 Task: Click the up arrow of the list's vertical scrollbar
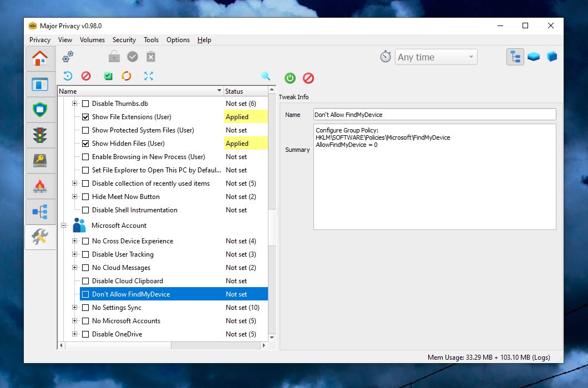pyautogui.click(x=272, y=90)
